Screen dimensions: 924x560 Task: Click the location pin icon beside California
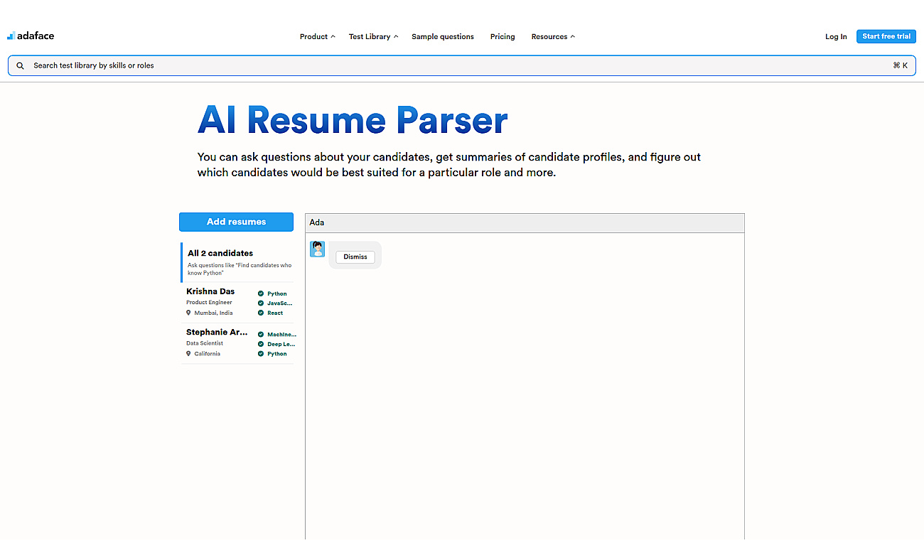[x=188, y=353]
